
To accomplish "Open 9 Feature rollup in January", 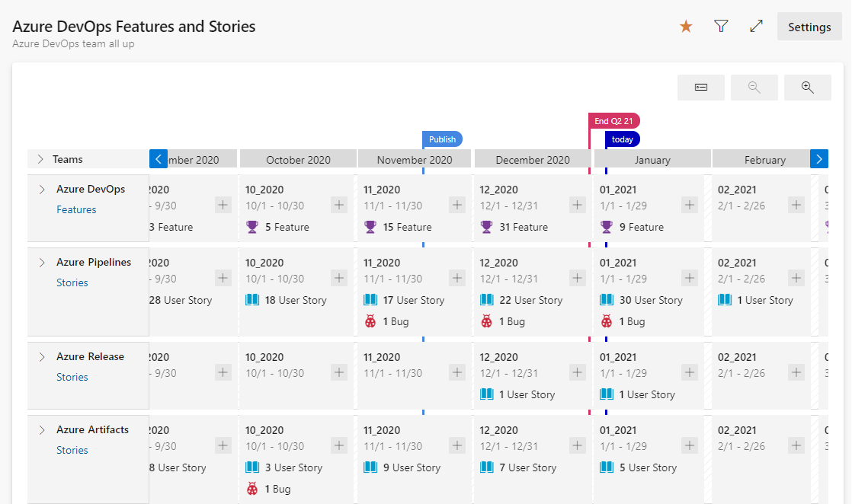I will (x=632, y=227).
